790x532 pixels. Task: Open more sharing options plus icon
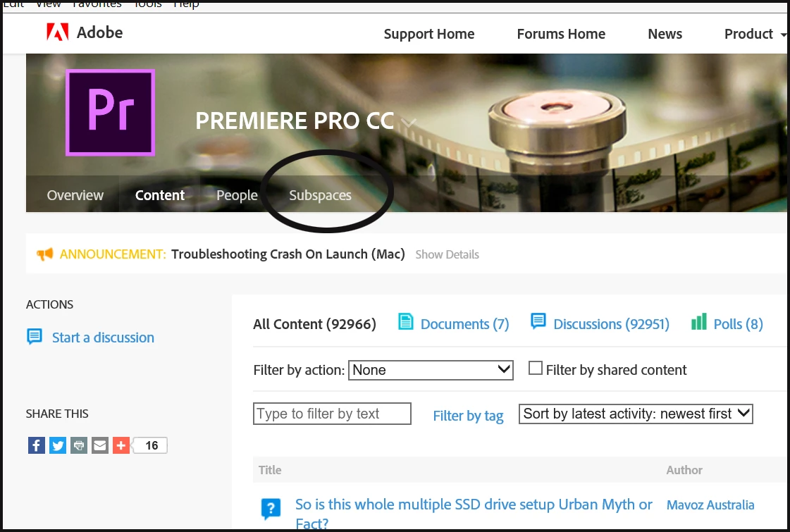(121, 445)
